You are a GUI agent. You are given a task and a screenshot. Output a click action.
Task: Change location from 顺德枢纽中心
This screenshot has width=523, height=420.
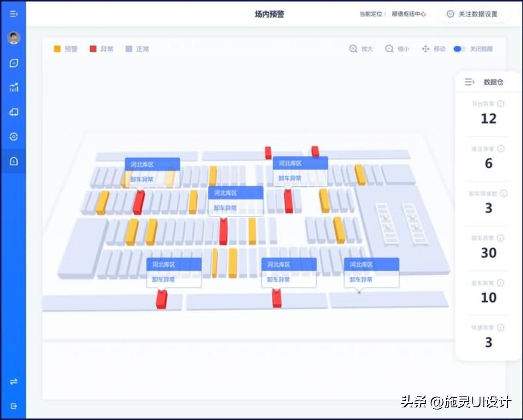(x=408, y=14)
